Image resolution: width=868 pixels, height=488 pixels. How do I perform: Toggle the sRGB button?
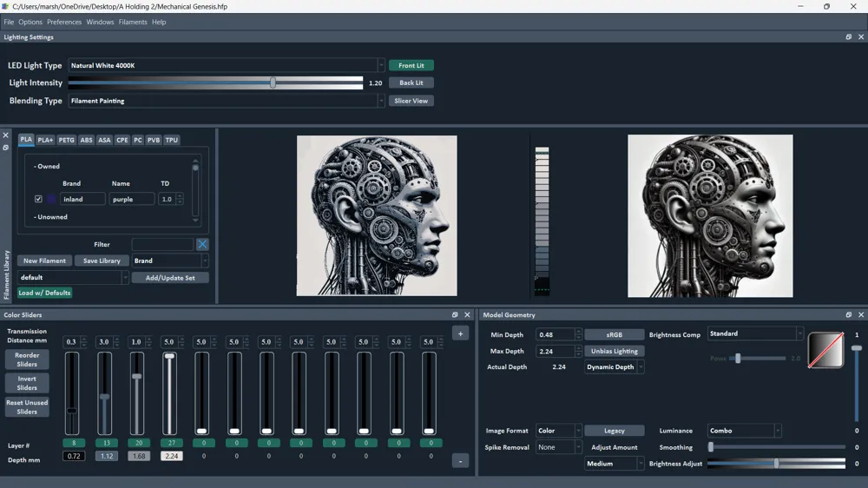(614, 334)
